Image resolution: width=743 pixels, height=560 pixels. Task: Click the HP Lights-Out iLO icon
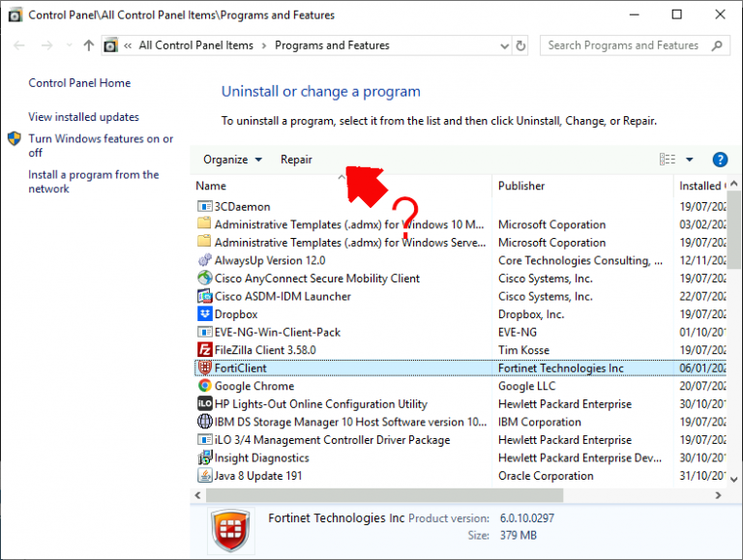coord(204,403)
